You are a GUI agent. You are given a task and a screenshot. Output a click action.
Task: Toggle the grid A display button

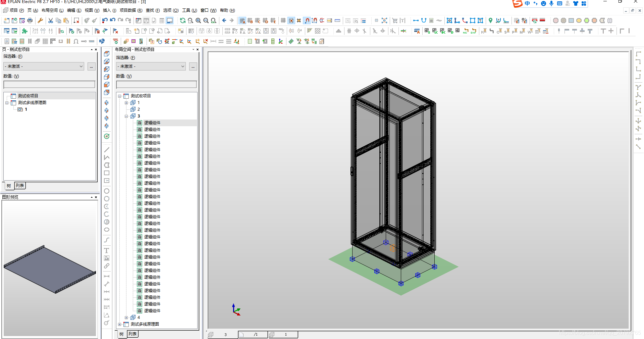pos(242,21)
